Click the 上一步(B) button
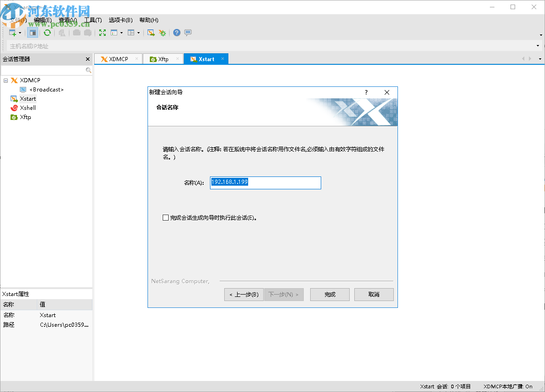 click(244, 294)
